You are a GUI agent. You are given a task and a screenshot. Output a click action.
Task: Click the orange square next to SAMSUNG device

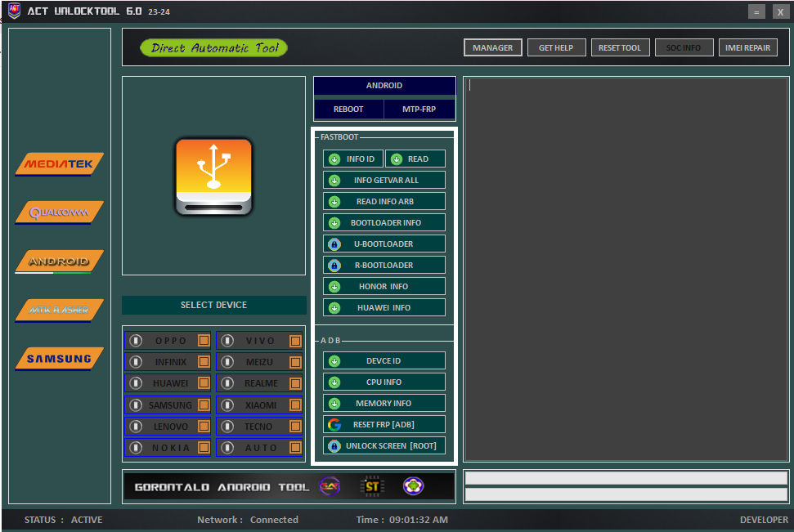[204, 405]
